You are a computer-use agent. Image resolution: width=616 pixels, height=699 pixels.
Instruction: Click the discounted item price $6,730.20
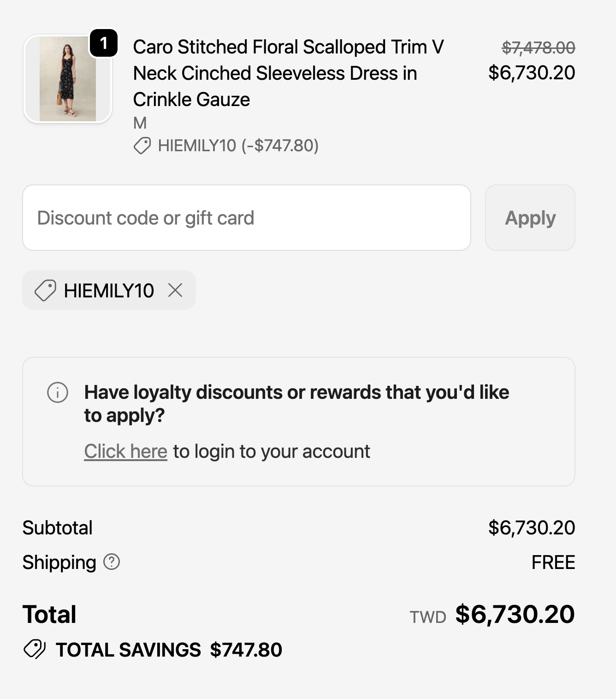pyautogui.click(x=532, y=72)
